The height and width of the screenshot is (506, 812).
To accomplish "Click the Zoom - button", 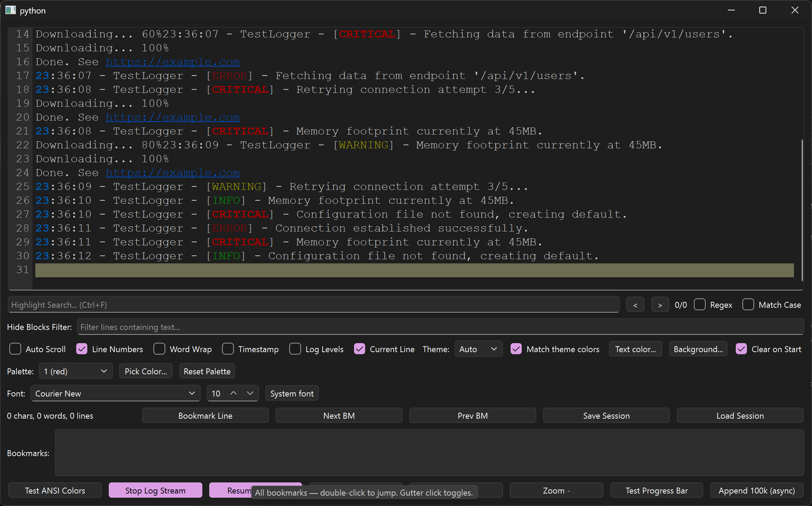I will click(x=557, y=490).
